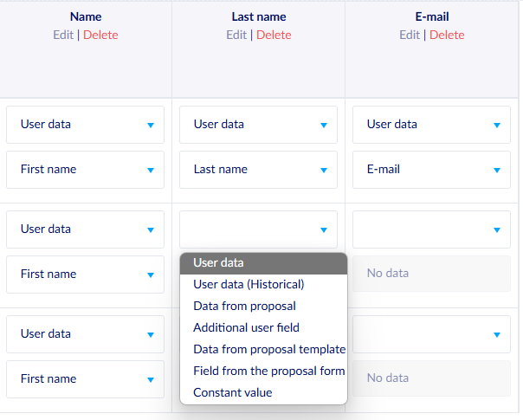Choose Additional user field option
The height and width of the screenshot is (420, 523).
click(x=263, y=328)
